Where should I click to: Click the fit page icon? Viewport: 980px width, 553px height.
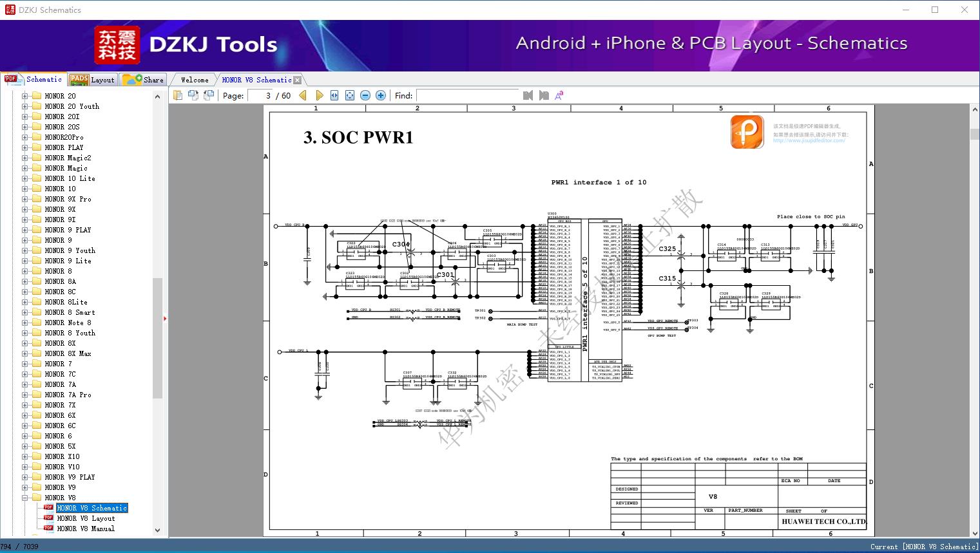(x=350, y=95)
